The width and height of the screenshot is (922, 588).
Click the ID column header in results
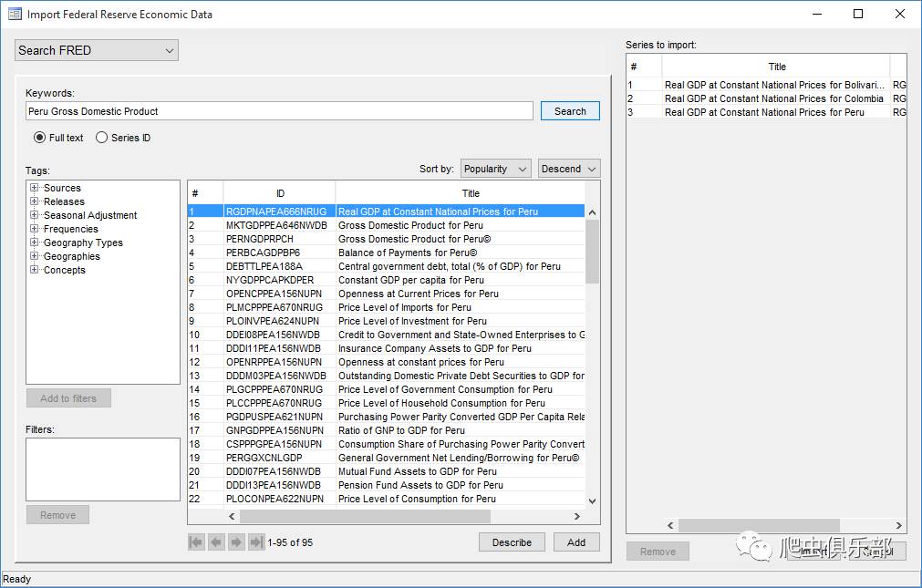(x=280, y=193)
